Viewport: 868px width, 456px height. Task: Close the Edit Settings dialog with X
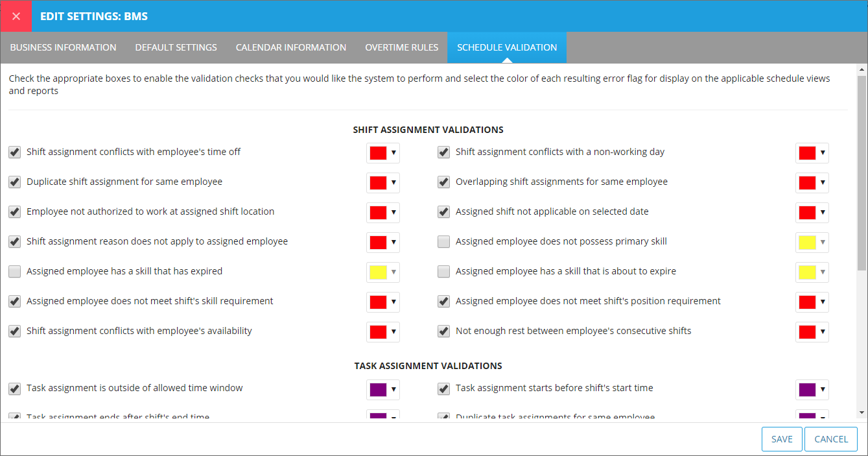click(x=16, y=16)
